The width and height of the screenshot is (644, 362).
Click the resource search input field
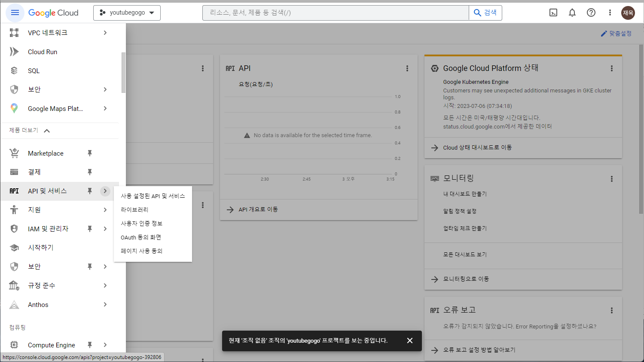(x=336, y=13)
